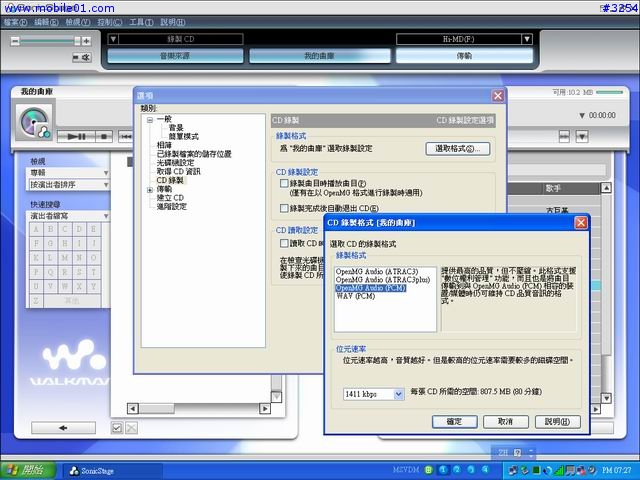Click the SonicStage taskbar item

[112, 471]
